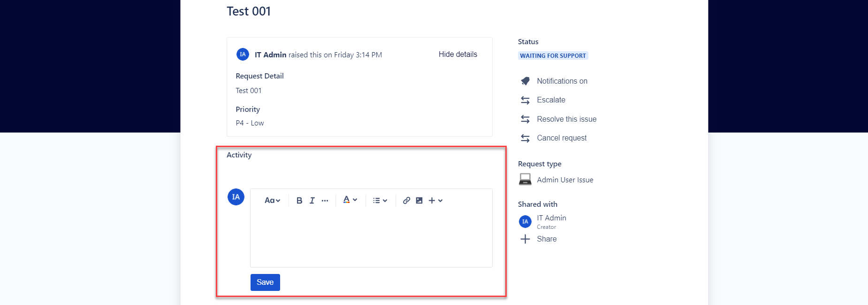Click the IT Admin name in Shared with
Screen dimensions: 868x305
click(551, 218)
